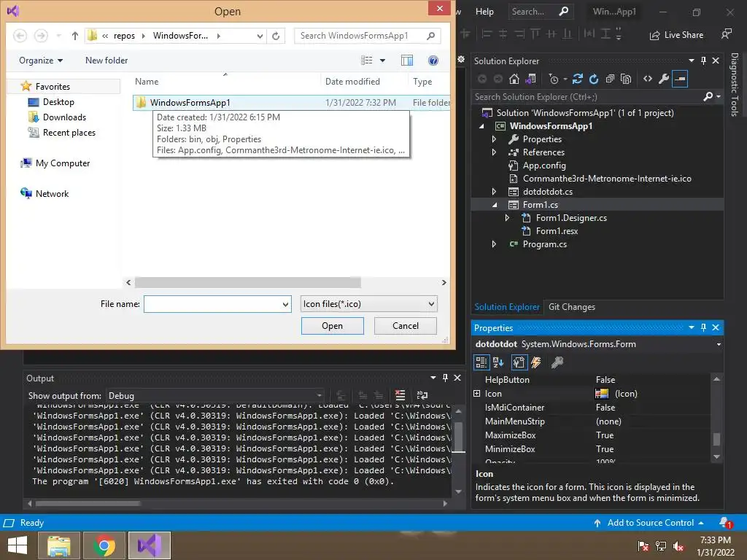Click the Pending Changes Filter clock icon
Screen dimensions: 747x560
(553, 79)
